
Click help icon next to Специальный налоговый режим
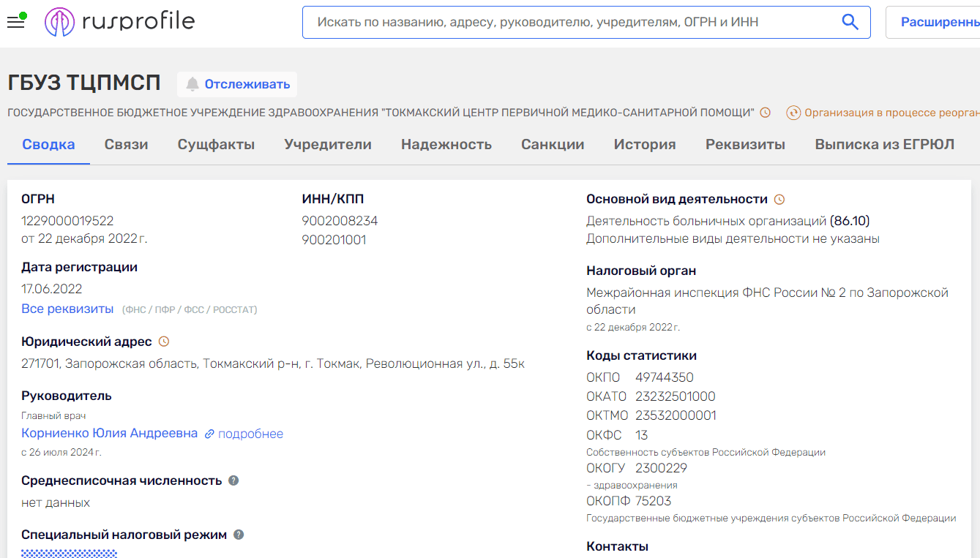[239, 535]
